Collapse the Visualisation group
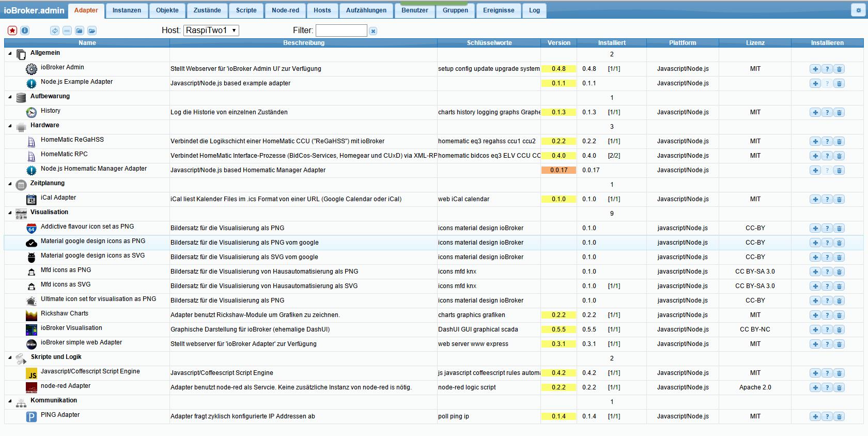This screenshot has width=868, height=436. [x=10, y=213]
